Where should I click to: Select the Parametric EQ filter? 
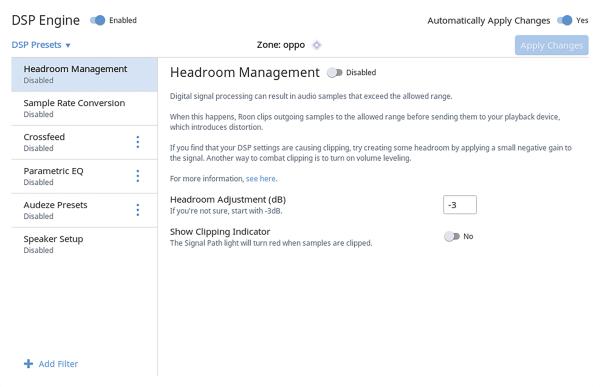tap(84, 176)
